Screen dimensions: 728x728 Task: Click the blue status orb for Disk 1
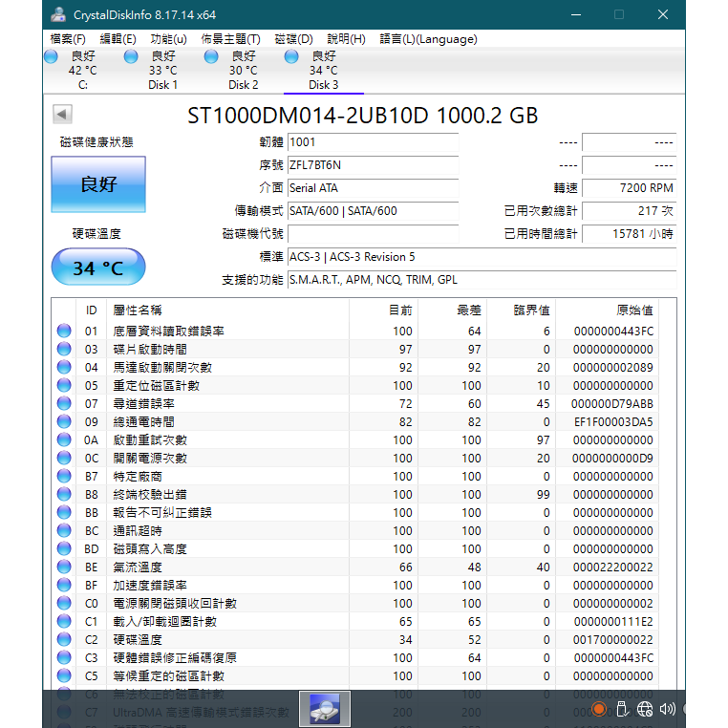pos(131,56)
